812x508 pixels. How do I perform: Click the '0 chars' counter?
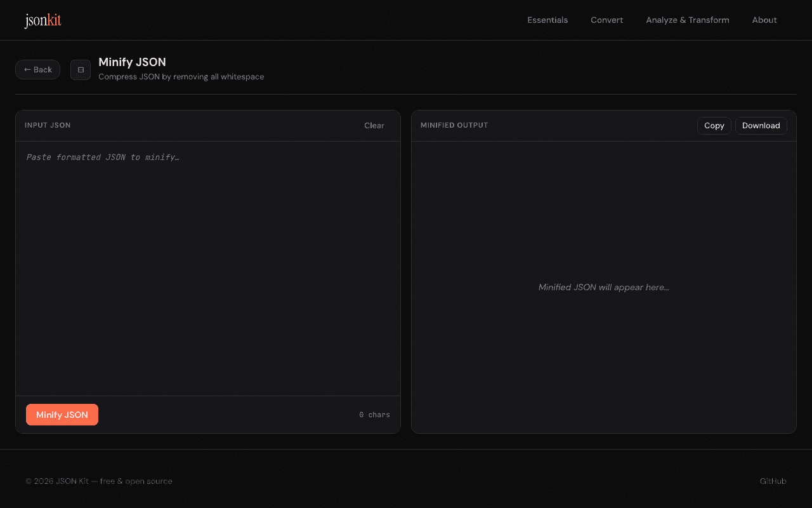375,415
